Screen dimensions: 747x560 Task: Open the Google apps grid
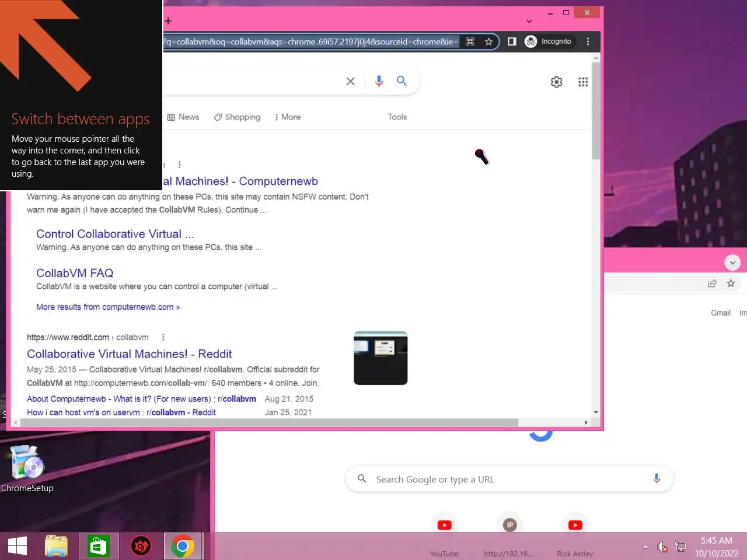(x=583, y=82)
